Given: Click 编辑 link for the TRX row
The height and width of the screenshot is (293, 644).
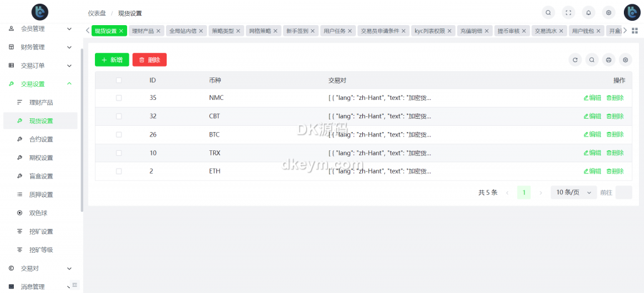Looking at the screenshot, I should pyautogui.click(x=592, y=153).
